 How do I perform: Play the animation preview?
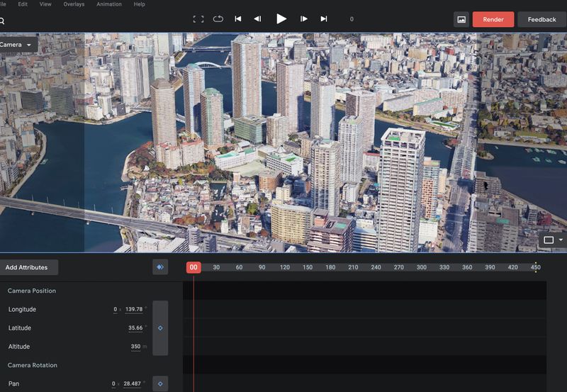[x=281, y=19]
